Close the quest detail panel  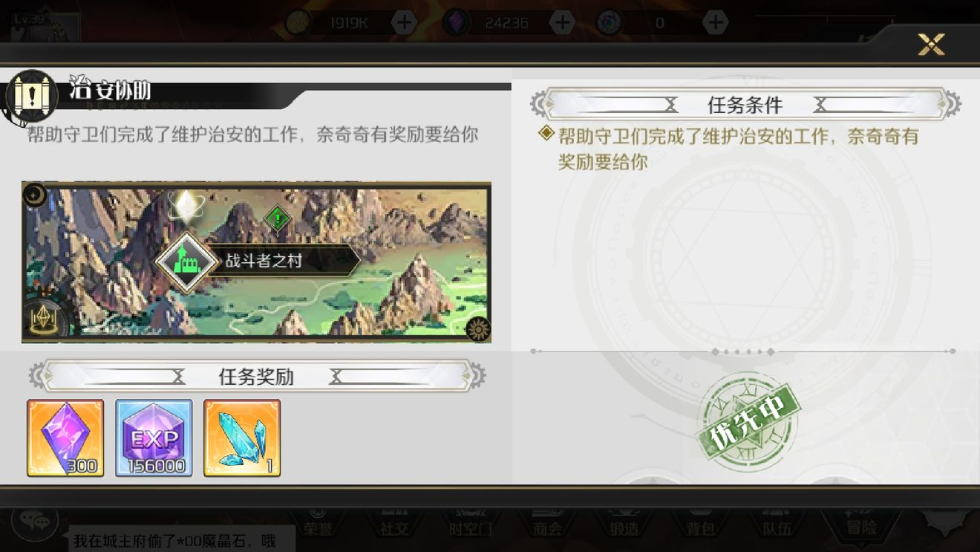931,45
